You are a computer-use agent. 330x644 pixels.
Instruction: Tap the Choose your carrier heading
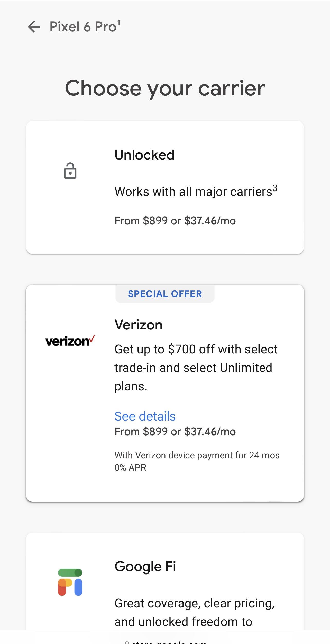pyautogui.click(x=165, y=88)
